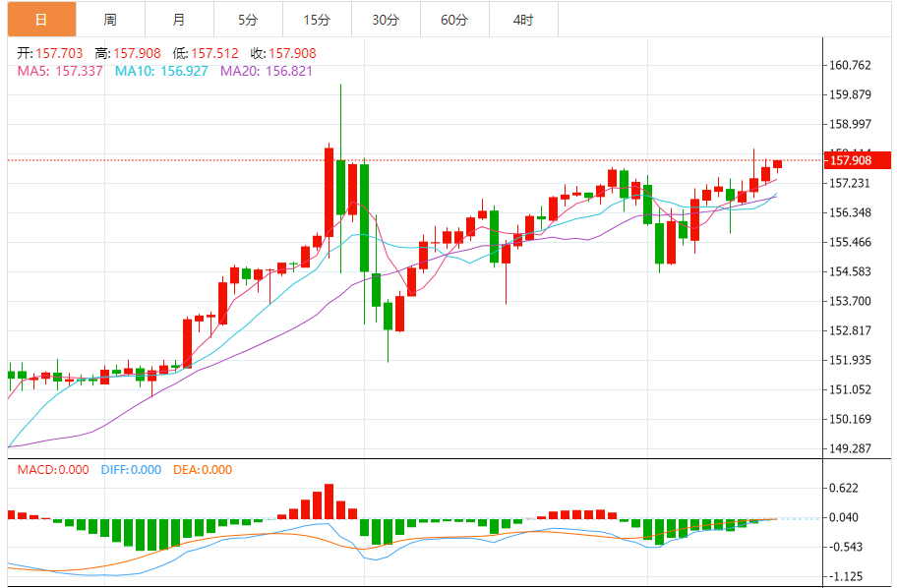Click the 收:157.908 close price value

point(283,53)
